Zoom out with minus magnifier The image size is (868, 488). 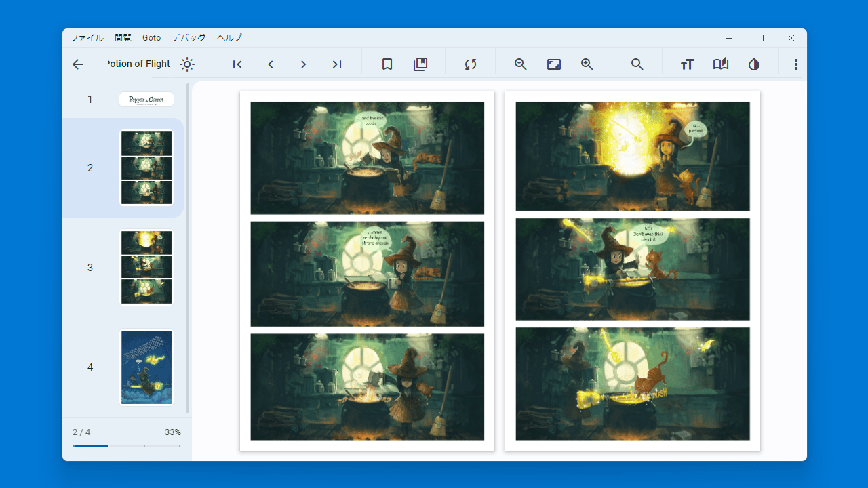[x=521, y=64]
